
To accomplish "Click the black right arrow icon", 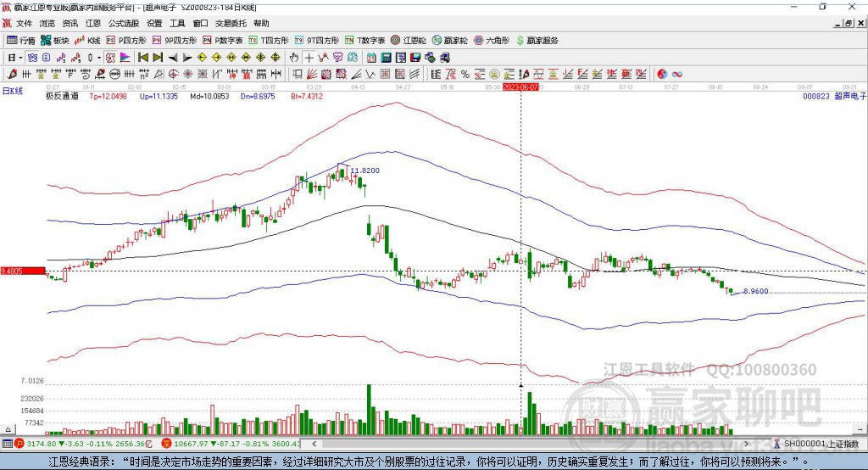I will pos(187,58).
